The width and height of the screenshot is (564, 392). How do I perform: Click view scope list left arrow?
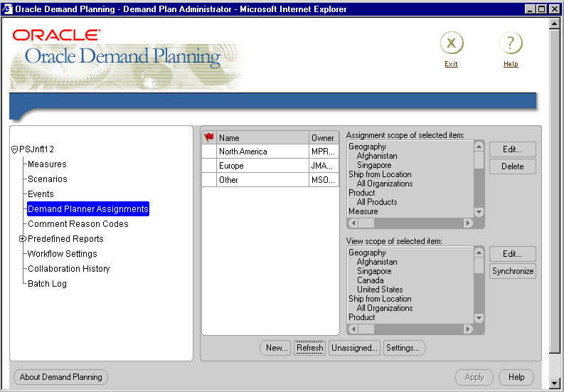pos(353,329)
